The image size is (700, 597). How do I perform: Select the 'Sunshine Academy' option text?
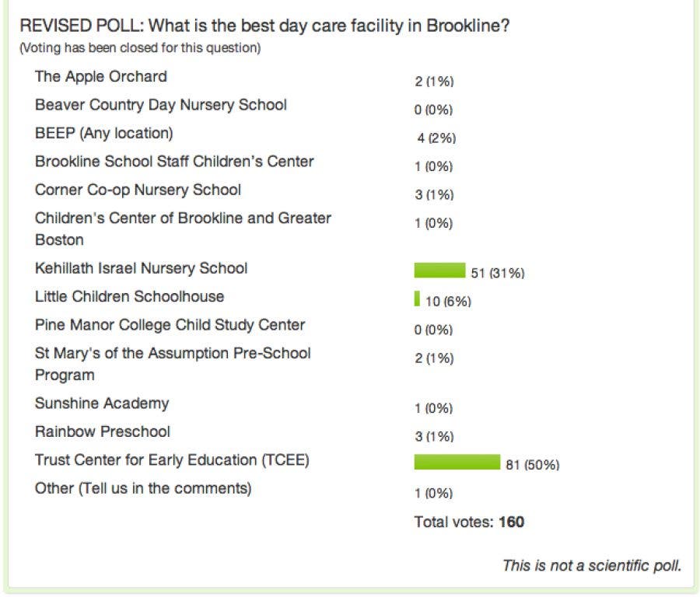(x=101, y=403)
